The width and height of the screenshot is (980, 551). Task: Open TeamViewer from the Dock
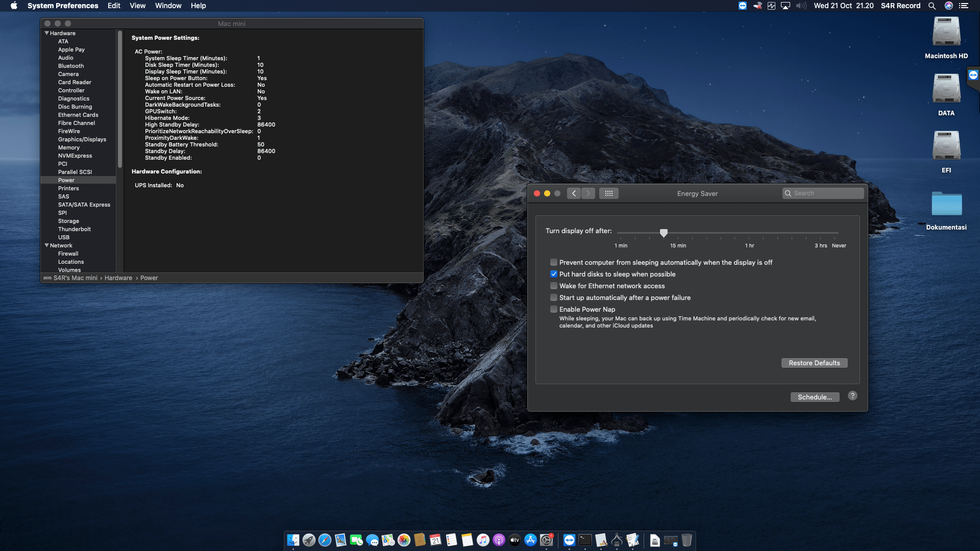tap(569, 540)
